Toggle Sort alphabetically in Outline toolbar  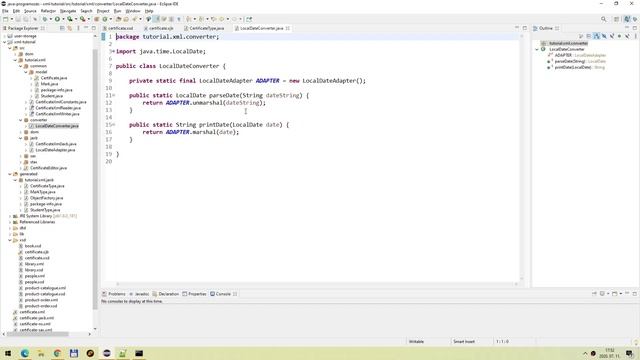point(596,36)
